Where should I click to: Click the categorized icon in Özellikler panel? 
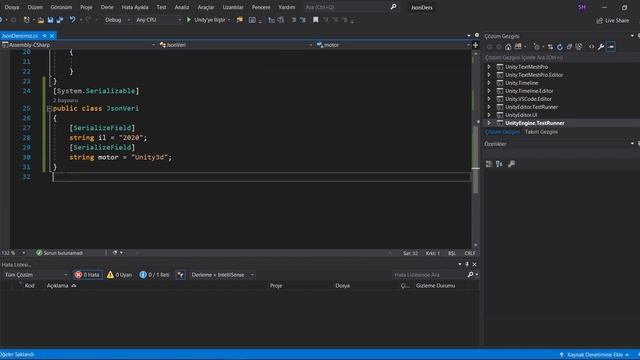(489, 164)
